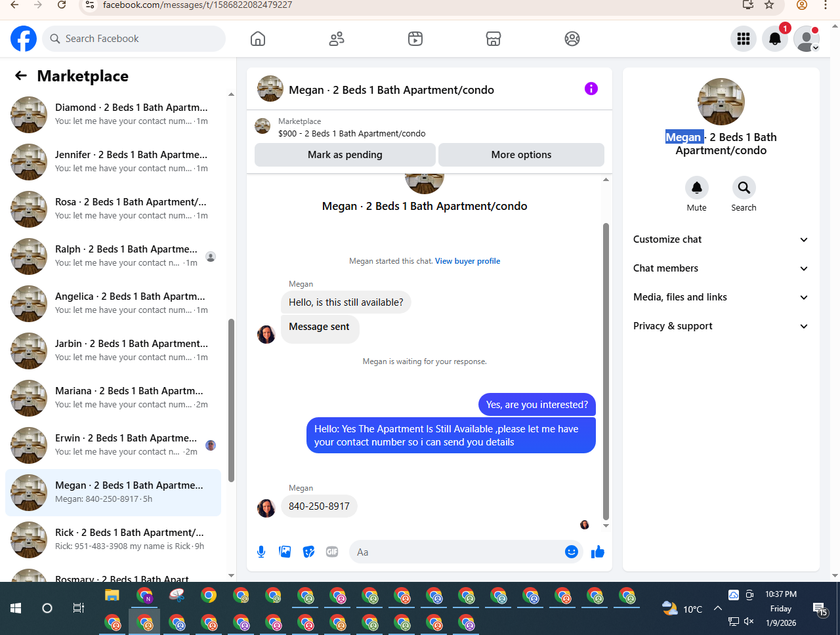Viewport: 840px width, 635px height.
Task: Open the Friends tab icon
Action: (x=337, y=39)
